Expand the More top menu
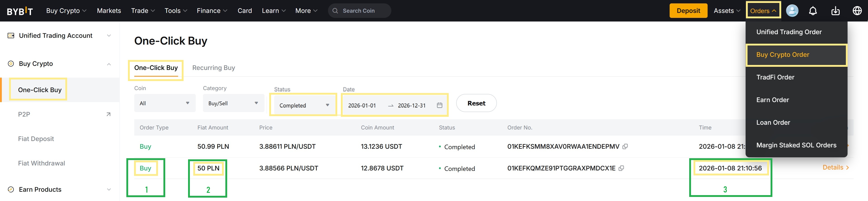 (x=306, y=11)
